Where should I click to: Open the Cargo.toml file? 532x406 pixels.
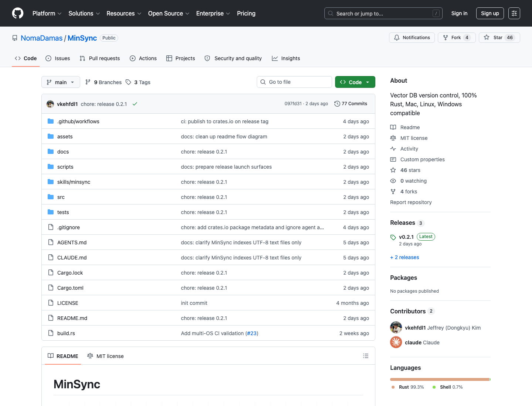tap(70, 288)
